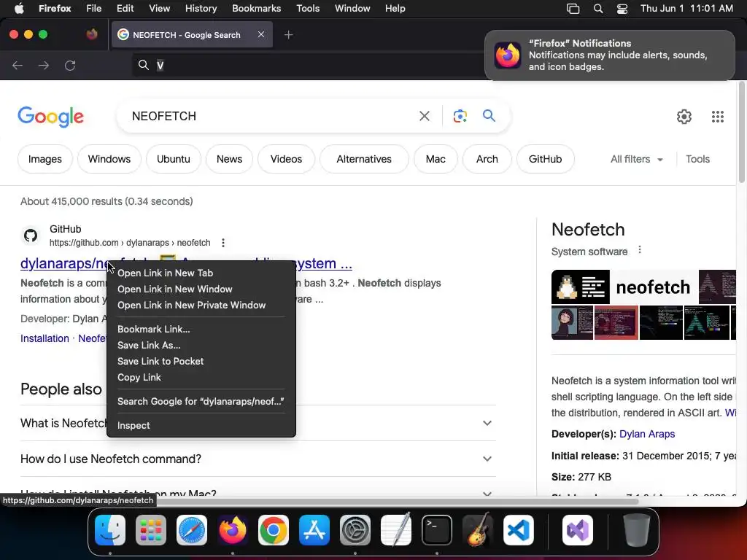
Task: Open the History menu in the menu bar
Action: click(x=201, y=8)
